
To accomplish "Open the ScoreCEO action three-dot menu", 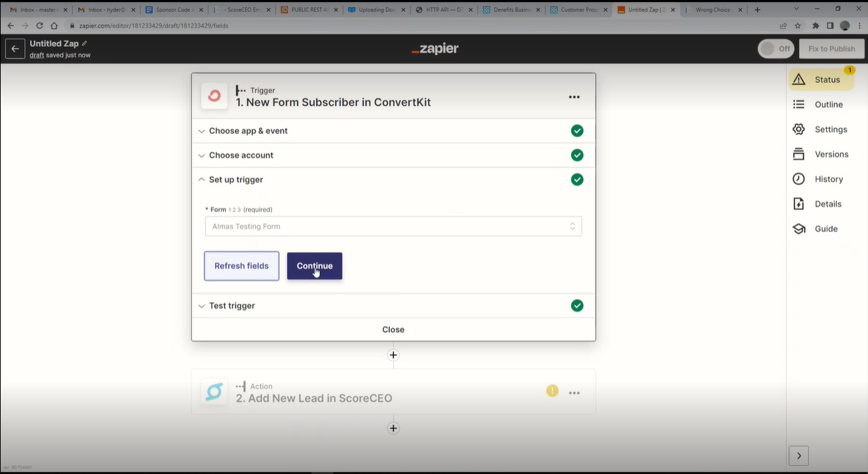I will pyautogui.click(x=575, y=393).
